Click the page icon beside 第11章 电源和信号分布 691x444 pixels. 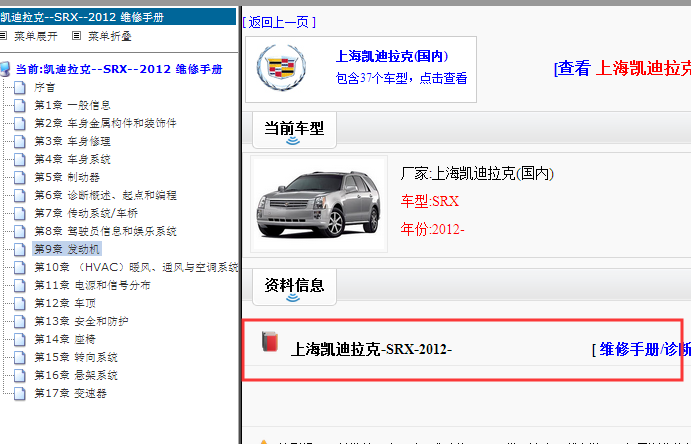[20, 286]
